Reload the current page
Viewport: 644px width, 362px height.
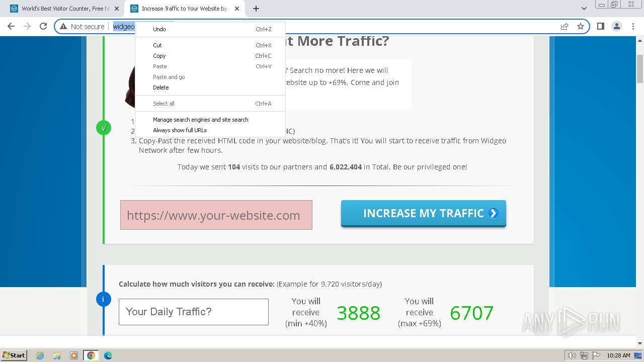pos(43,27)
